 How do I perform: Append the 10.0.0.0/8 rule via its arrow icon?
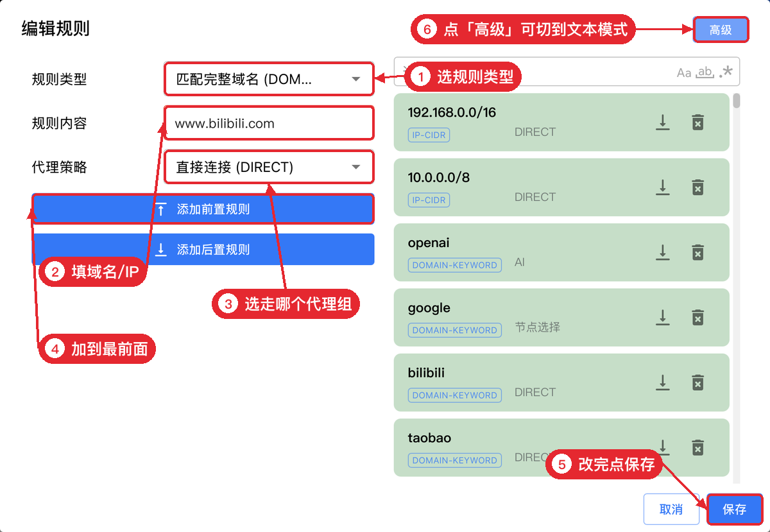tap(663, 187)
